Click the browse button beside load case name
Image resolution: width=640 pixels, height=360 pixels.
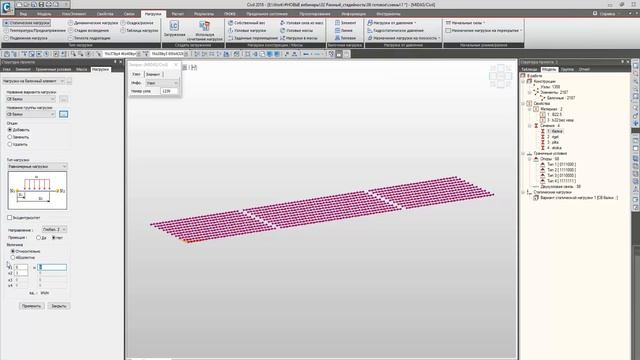(x=64, y=99)
